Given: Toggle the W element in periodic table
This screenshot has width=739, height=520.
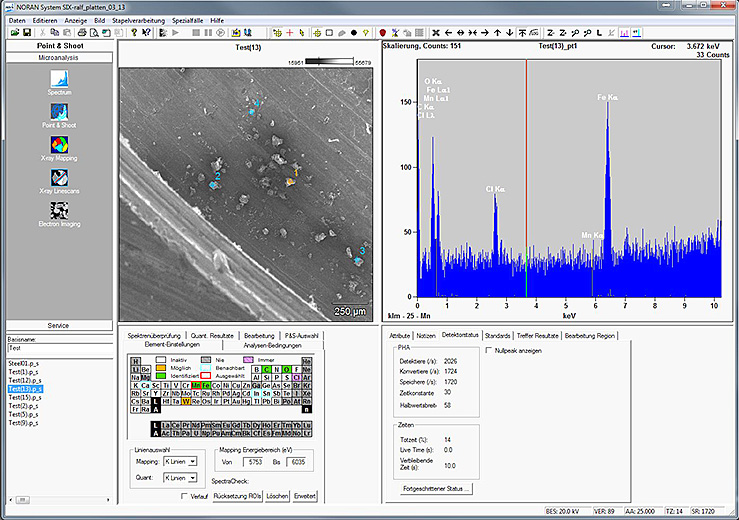Looking at the screenshot, I should 186,401.
